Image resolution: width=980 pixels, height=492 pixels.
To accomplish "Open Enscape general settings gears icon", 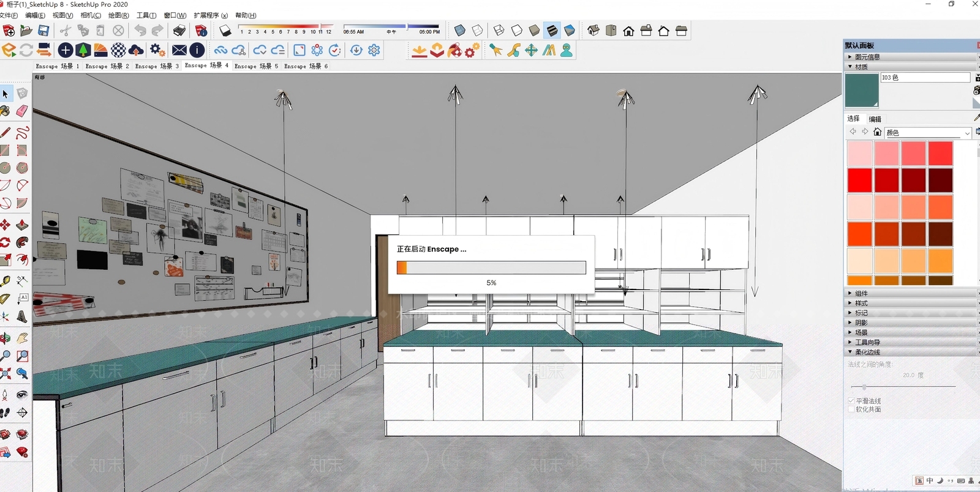I will pyautogui.click(x=157, y=50).
